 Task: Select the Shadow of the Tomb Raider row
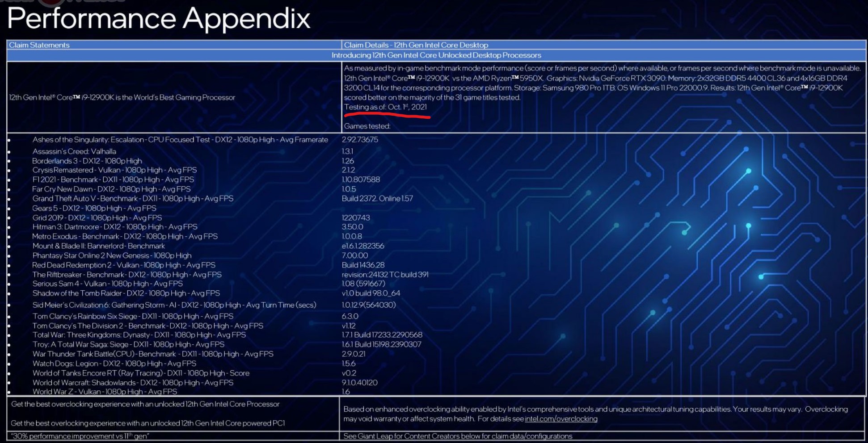126,293
